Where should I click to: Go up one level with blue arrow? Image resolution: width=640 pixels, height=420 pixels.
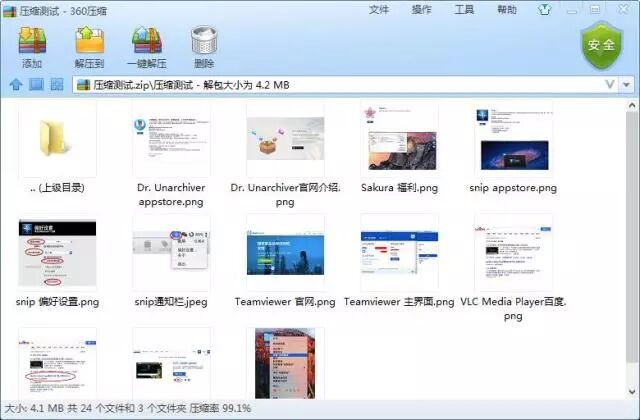(16, 84)
